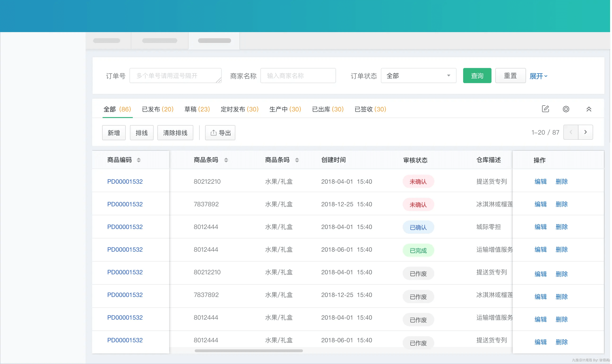Click second placeholder tab in top bar
Screen dimensions: 612x364
click(x=159, y=41)
